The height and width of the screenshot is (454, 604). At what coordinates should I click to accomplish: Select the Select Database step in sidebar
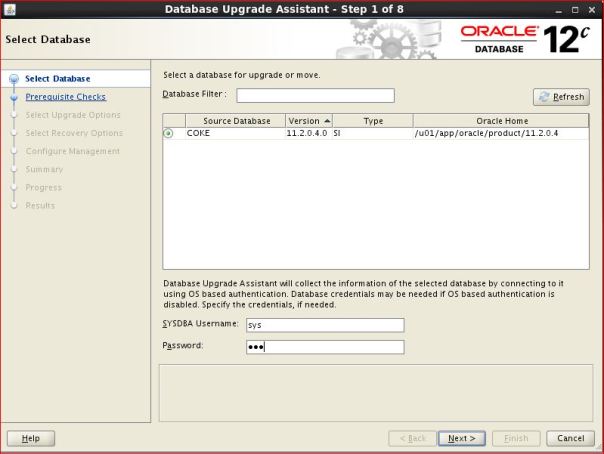point(57,79)
